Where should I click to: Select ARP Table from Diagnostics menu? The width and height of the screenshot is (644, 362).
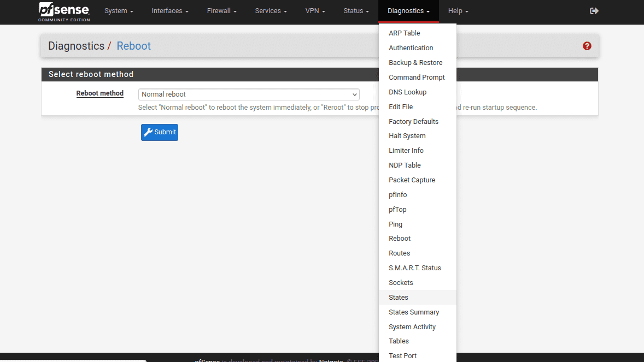pos(405,33)
